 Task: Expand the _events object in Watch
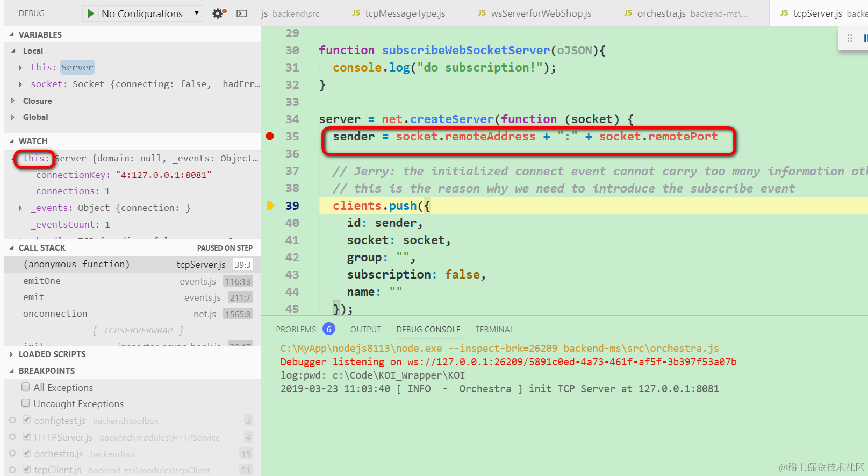20,208
